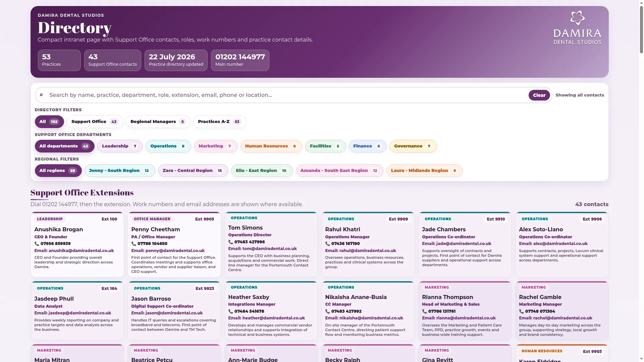Click Jason Barroso's Ext 9923 badge
644x362 pixels.
(x=205, y=289)
